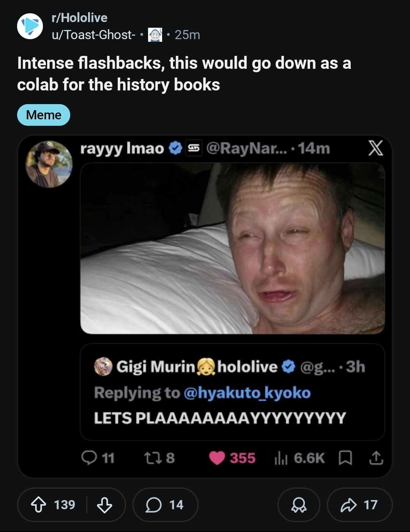The image size is (410, 532).
Task: Tap the rayyy lmao profile picture
Action: coord(49,164)
